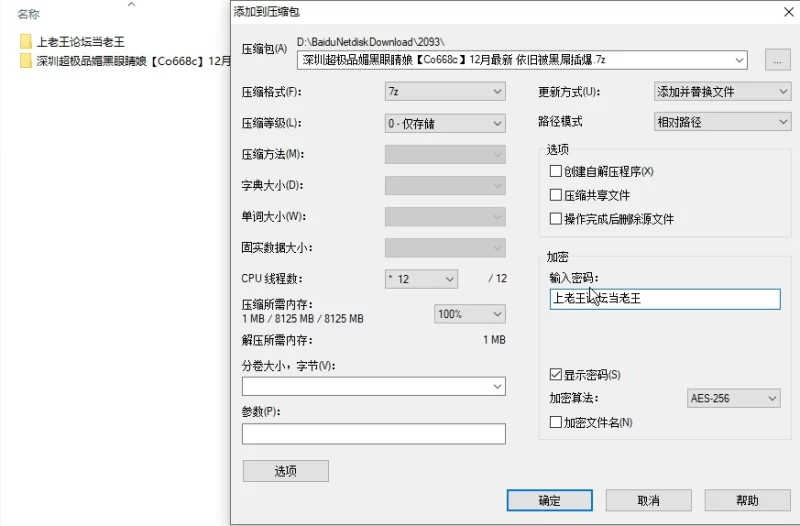Enable the 创建自解压程序 checkbox
800x526 pixels.
[x=556, y=172]
